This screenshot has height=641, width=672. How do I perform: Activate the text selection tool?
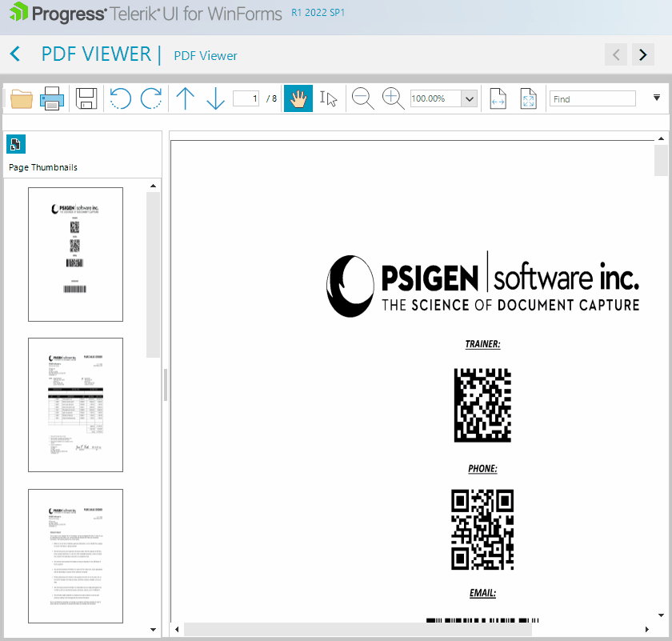click(x=328, y=98)
